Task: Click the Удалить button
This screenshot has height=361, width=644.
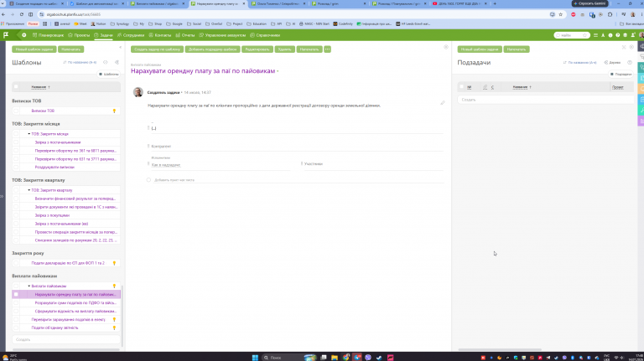Action: pos(284,49)
